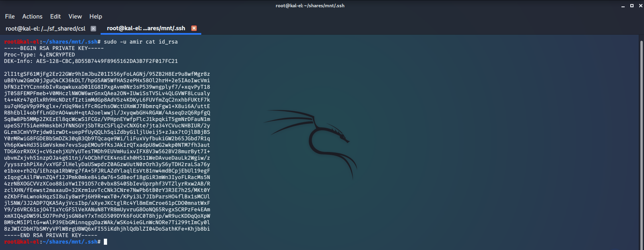Click the window title root@kal-el: ~/shares/mnt/.ssh

click(x=310, y=6)
